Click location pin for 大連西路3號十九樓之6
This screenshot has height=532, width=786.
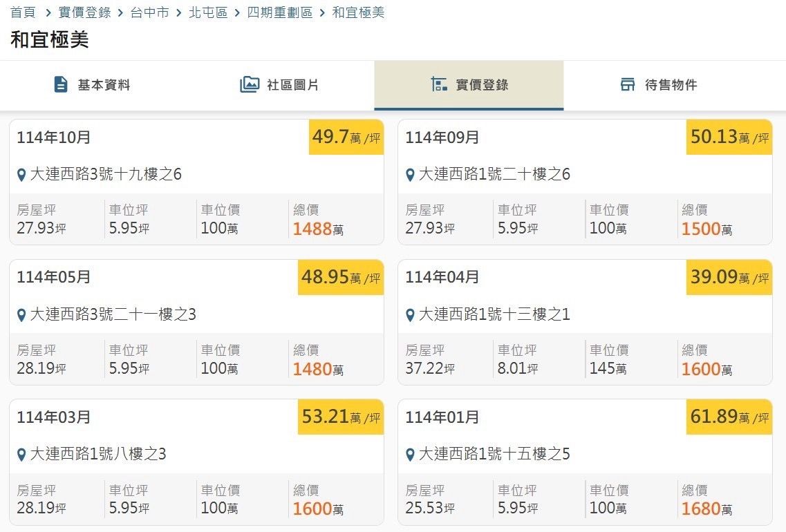[x=21, y=175]
